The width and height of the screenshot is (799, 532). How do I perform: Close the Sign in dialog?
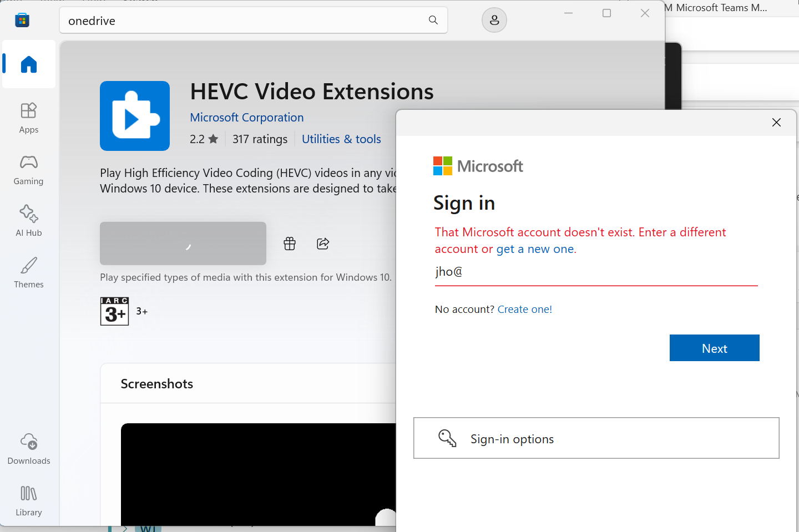click(x=776, y=123)
